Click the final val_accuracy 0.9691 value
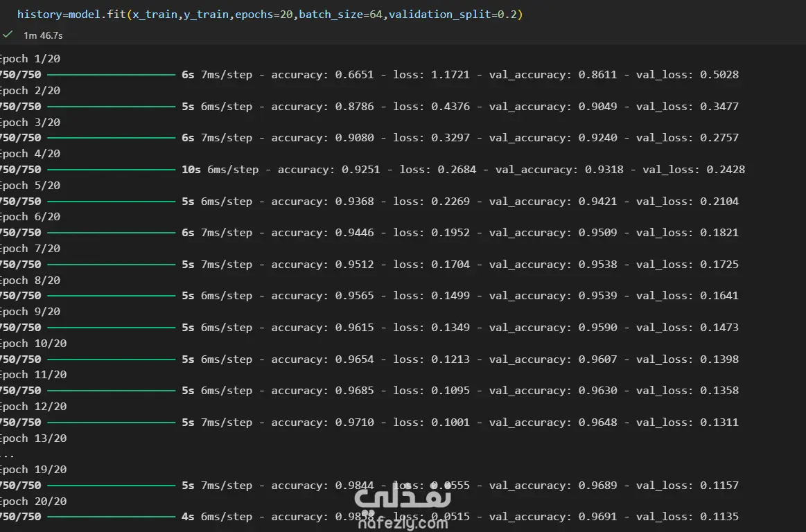The image size is (806, 532). pos(597,517)
